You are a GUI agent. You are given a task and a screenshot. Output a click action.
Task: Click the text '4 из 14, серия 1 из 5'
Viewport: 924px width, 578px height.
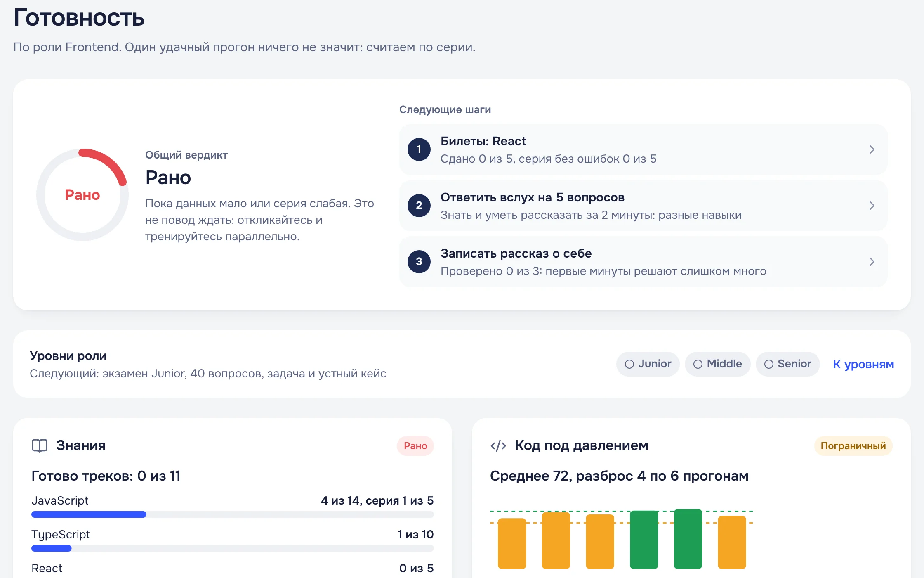[377, 501]
